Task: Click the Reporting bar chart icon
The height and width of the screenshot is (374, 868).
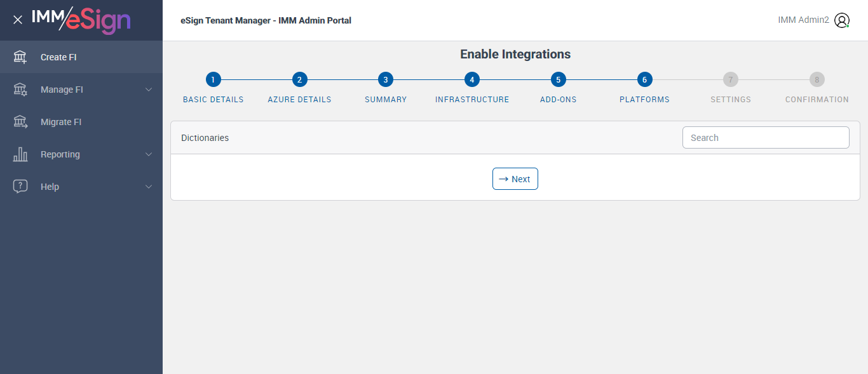Action: (20, 154)
